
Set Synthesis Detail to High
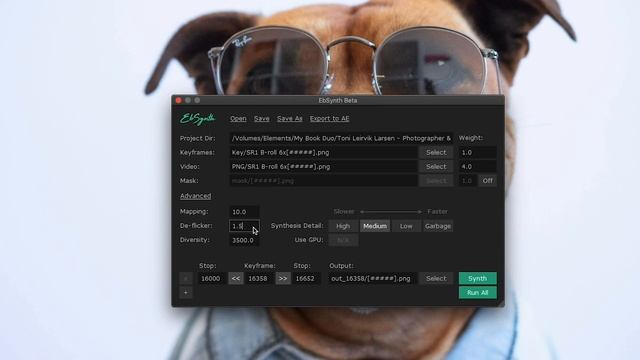(343, 226)
